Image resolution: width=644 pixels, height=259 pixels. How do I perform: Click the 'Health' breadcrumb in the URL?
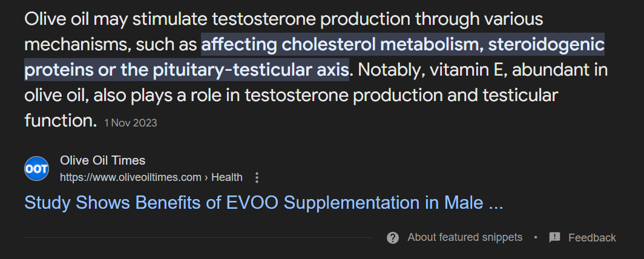tap(228, 177)
